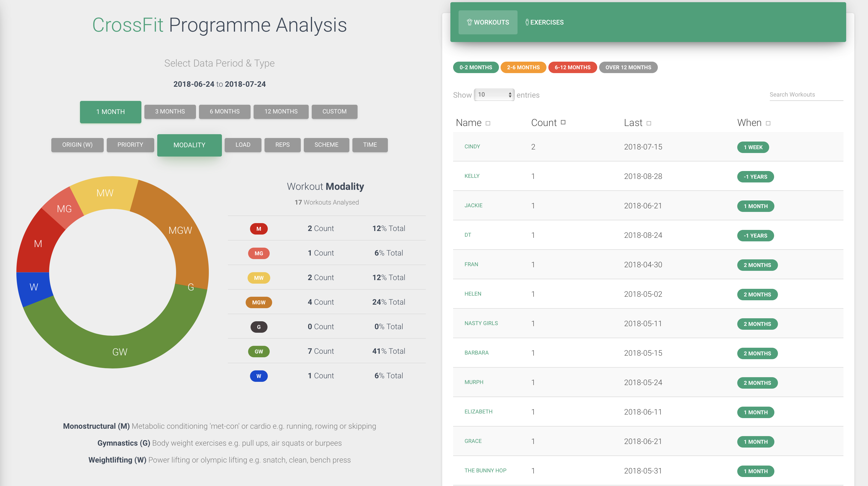Click the '7 Count' GW value
868x486 pixels.
coord(320,351)
